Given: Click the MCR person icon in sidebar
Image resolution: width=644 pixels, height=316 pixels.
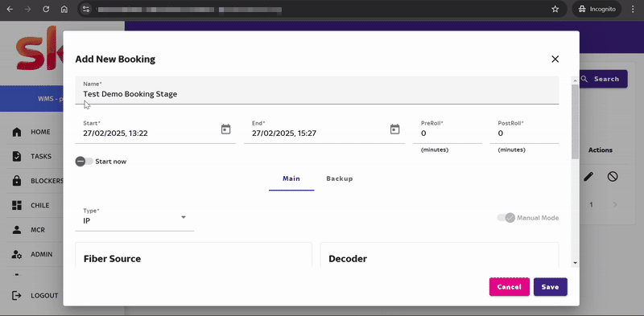Looking at the screenshot, I should click(x=17, y=230).
